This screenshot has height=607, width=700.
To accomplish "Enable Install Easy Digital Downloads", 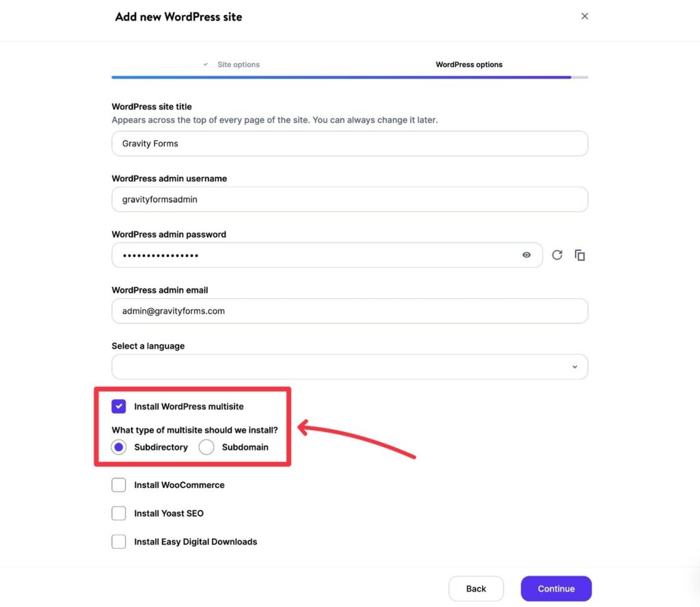I will click(x=119, y=541).
